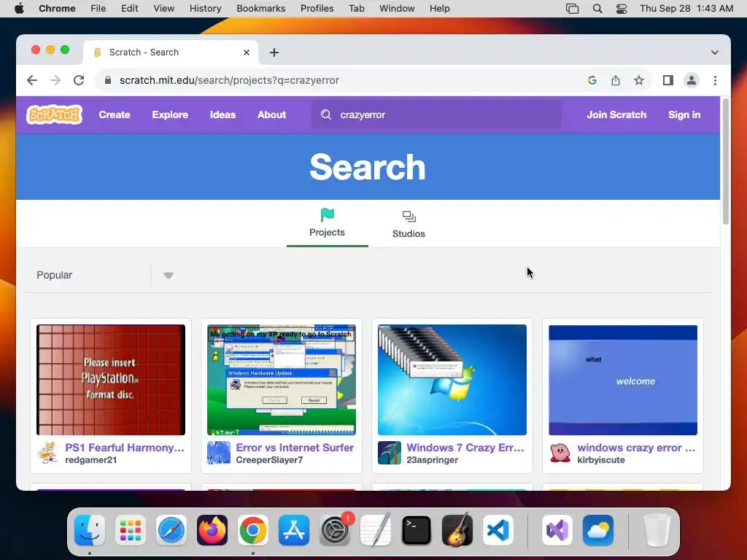The height and width of the screenshot is (560, 747).
Task: Go back to previous page
Action: tap(32, 80)
